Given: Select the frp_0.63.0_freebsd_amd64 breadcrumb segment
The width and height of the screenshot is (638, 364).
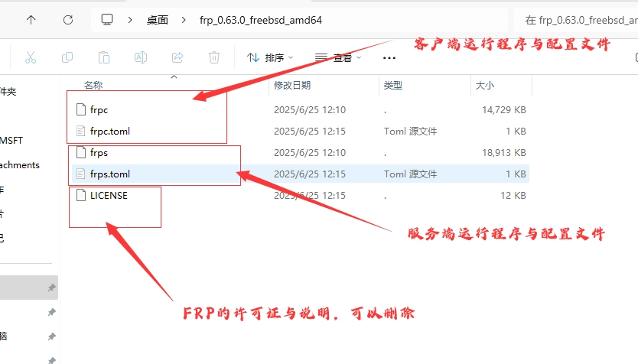Looking at the screenshot, I should tap(260, 20).
